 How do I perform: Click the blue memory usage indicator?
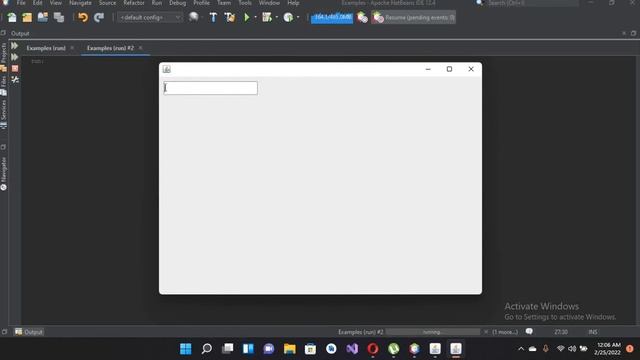click(x=332, y=18)
